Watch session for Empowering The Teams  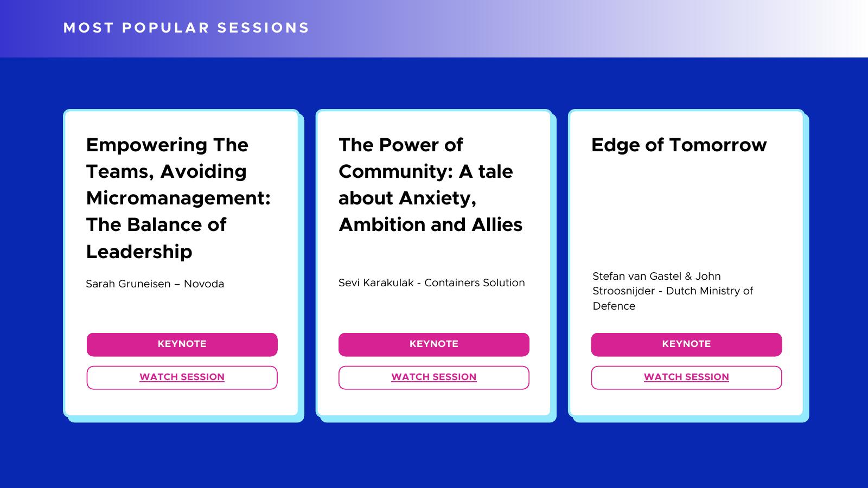point(182,377)
